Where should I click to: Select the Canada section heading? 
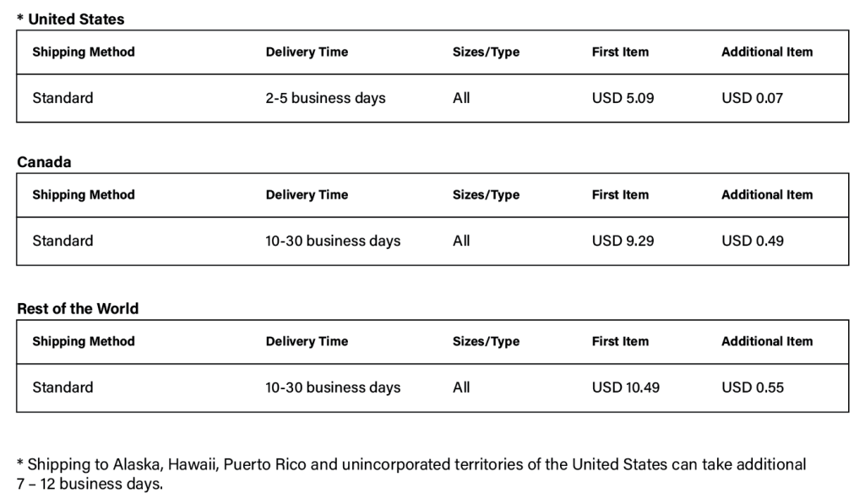coord(44,162)
